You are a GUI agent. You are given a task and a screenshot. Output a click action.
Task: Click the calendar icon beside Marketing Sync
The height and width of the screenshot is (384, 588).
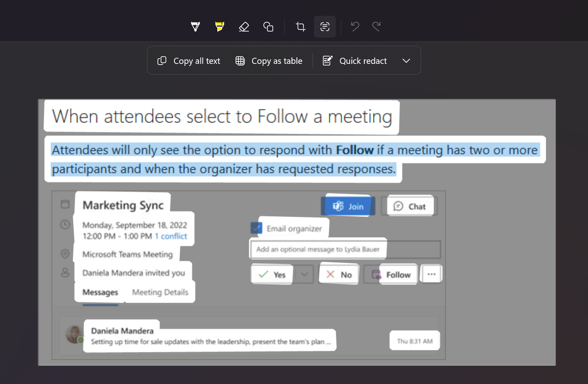(x=65, y=205)
